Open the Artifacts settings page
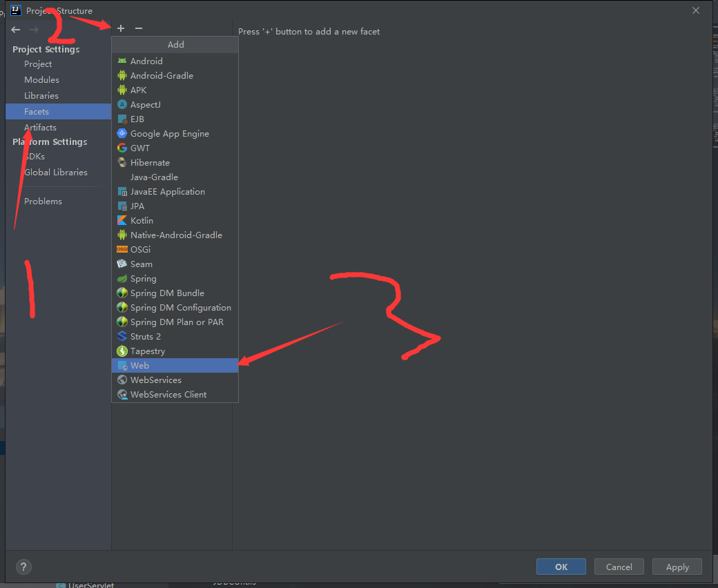 click(58, 127)
